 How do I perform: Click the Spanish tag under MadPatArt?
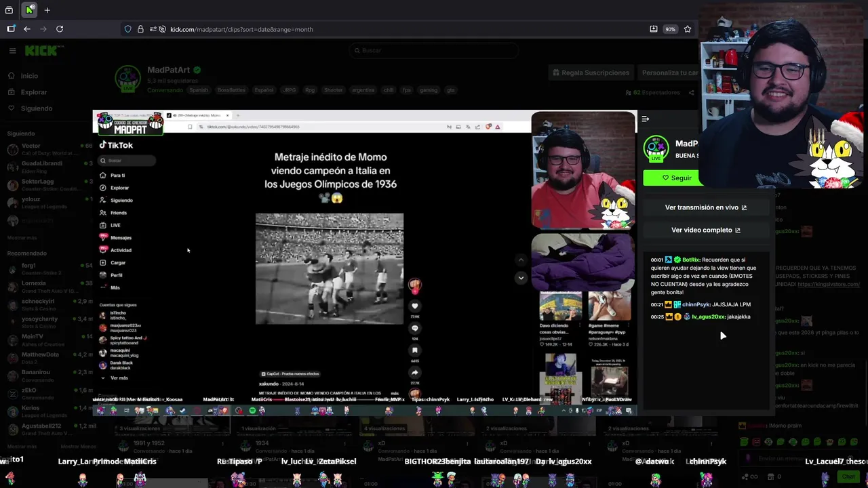tap(199, 90)
